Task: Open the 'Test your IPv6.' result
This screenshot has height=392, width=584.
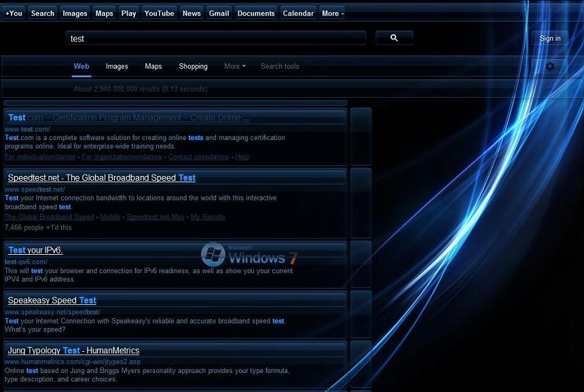Action: 35,250
